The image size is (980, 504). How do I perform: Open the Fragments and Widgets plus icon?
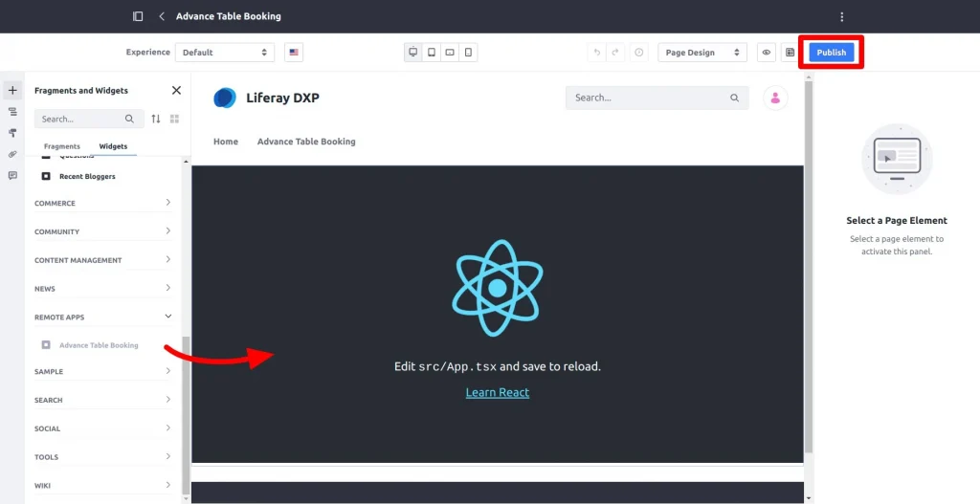point(12,91)
